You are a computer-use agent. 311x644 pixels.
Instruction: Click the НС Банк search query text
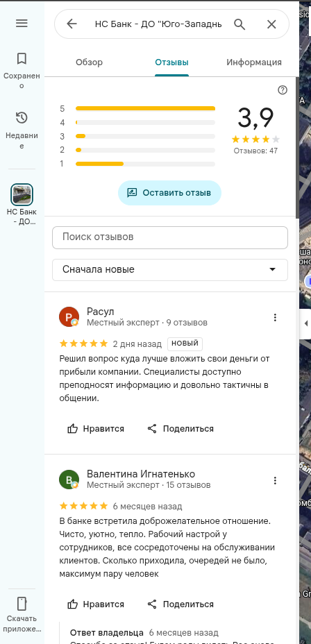click(x=158, y=24)
